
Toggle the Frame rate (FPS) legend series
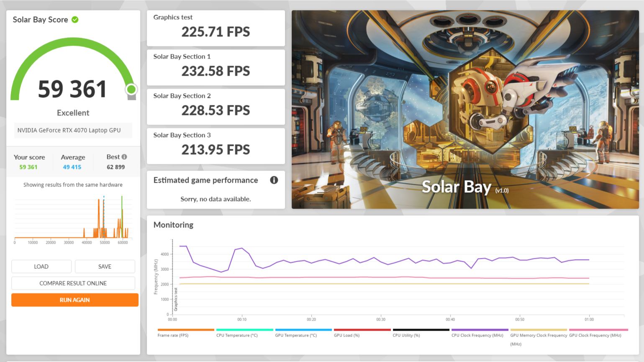(x=185, y=333)
